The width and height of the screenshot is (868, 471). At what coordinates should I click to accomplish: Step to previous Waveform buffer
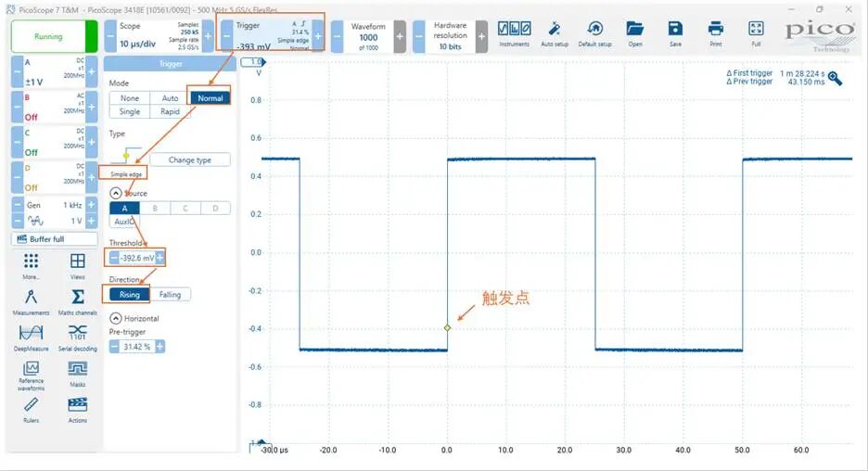[x=338, y=36]
